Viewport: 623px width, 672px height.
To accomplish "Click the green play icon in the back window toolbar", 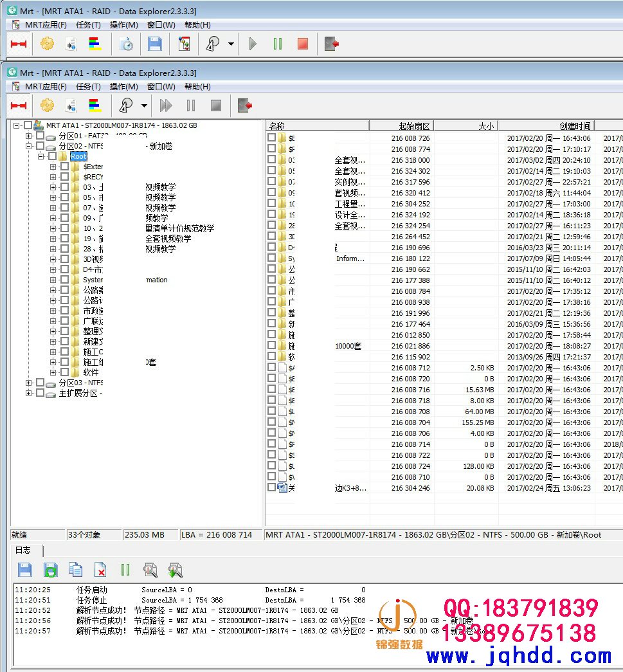I will (253, 44).
